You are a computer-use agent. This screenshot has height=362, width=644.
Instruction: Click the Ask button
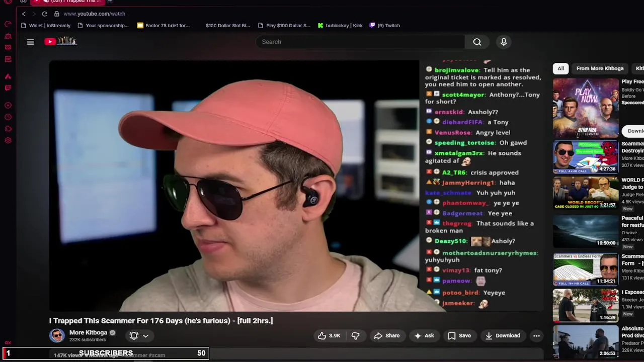424,335
